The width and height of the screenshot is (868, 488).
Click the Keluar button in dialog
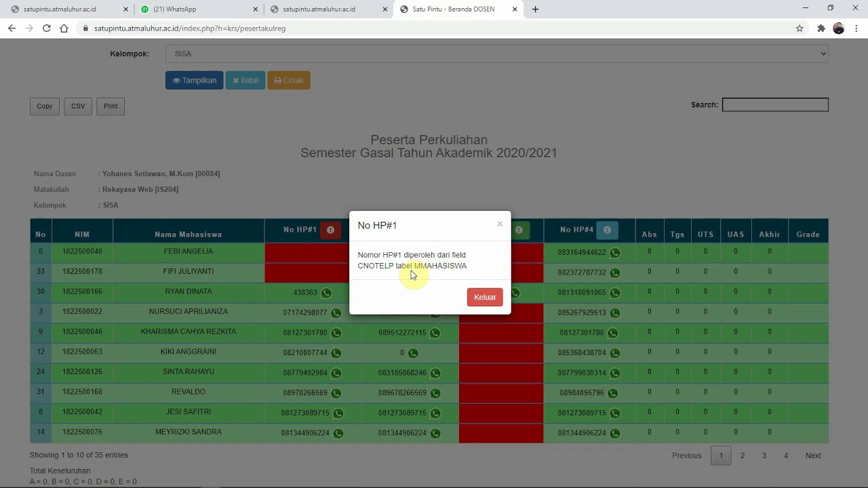click(485, 297)
